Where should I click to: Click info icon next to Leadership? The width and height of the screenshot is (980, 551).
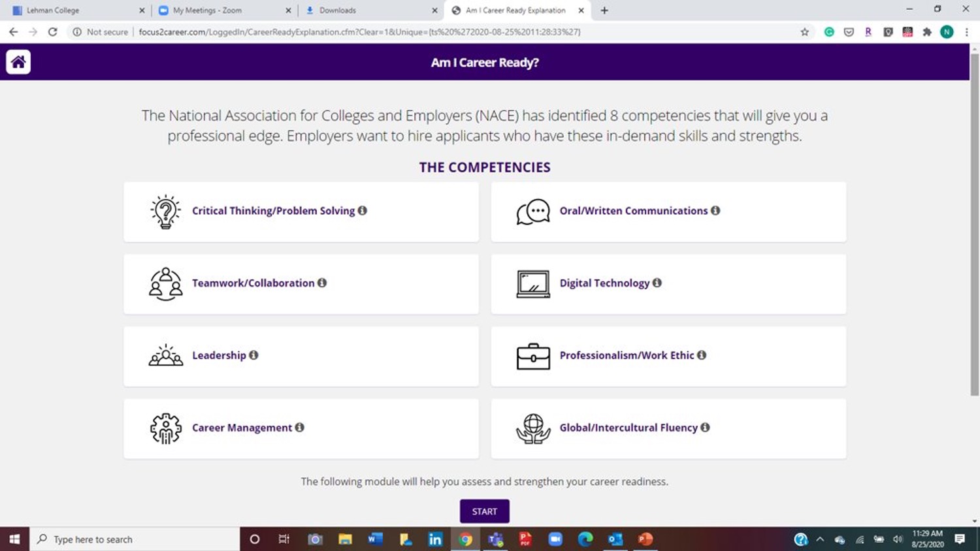pyautogui.click(x=253, y=355)
